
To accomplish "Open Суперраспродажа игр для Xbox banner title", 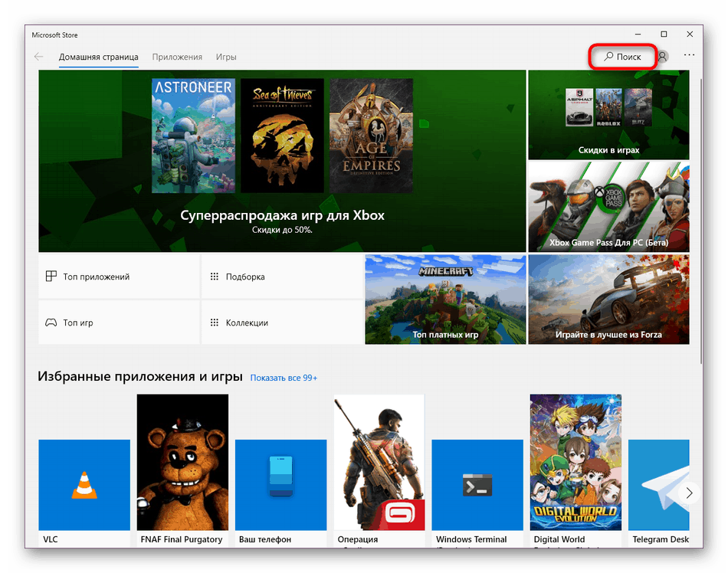I will (282, 215).
